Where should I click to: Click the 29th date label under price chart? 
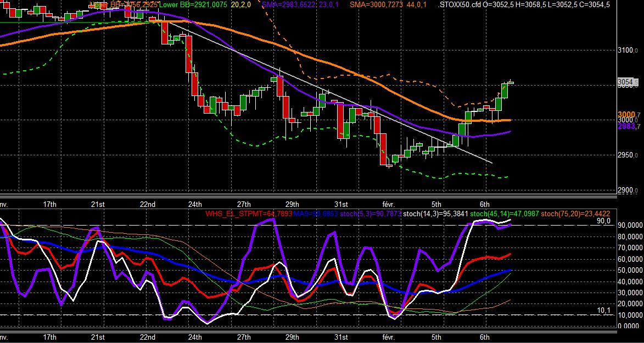pyautogui.click(x=292, y=204)
